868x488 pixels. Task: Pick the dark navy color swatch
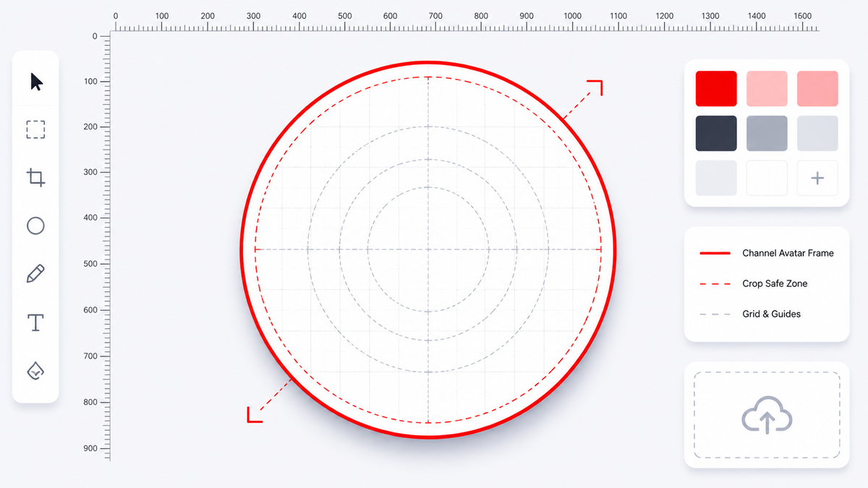click(716, 133)
